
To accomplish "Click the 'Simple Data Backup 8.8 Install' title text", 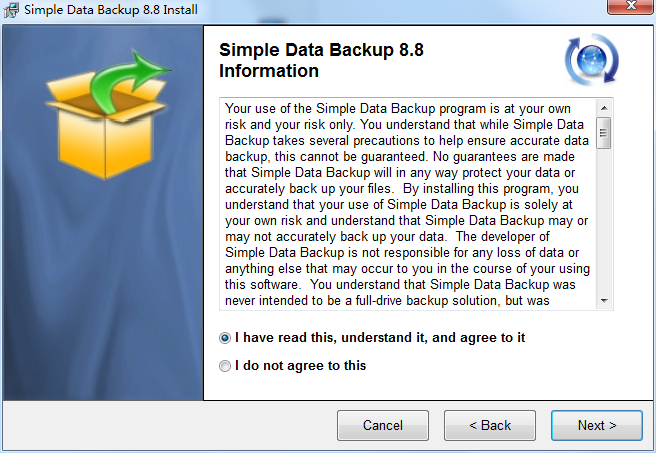I will [x=111, y=10].
